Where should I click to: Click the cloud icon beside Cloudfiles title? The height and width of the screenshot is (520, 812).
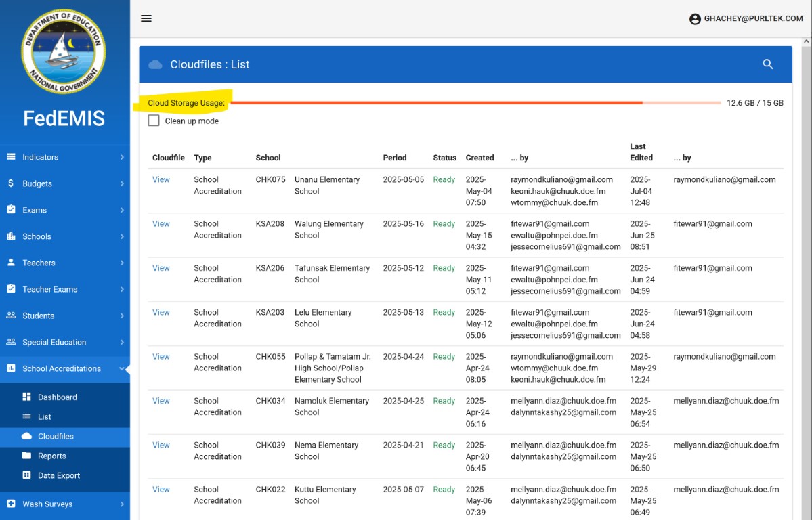155,64
